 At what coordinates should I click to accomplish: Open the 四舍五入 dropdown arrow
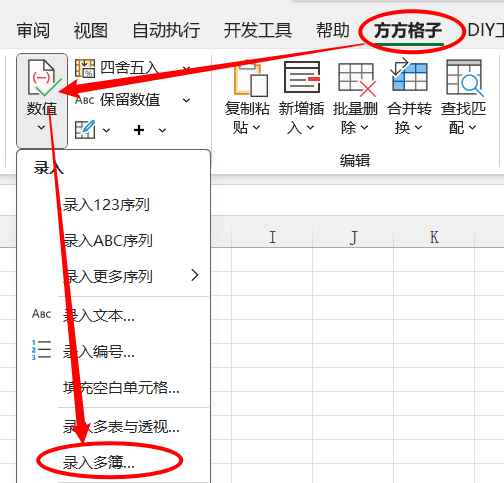coord(187,68)
